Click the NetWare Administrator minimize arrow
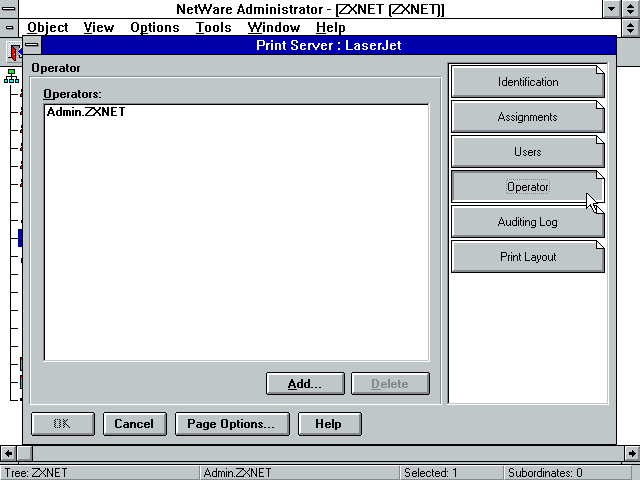Image resolution: width=640 pixels, height=480 pixels. [611, 9]
